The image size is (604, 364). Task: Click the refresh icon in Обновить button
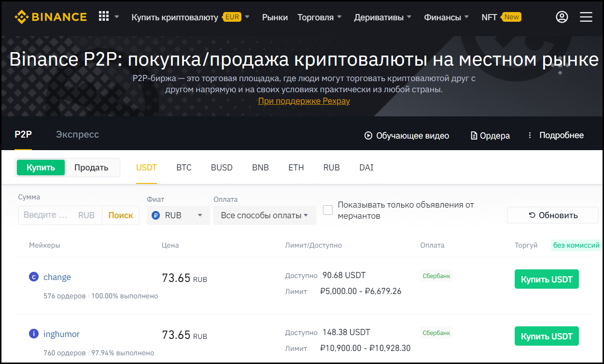click(x=532, y=215)
